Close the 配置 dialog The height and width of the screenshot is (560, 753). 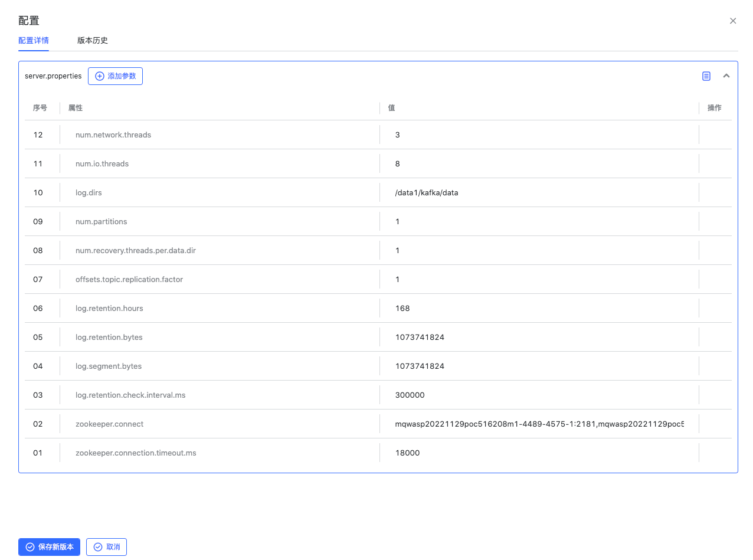[x=733, y=21]
